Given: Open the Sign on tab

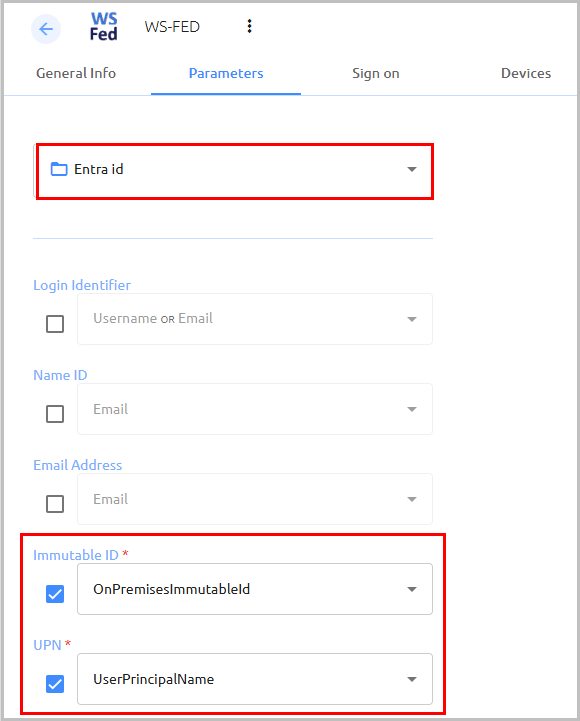Looking at the screenshot, I should point(376,73).
